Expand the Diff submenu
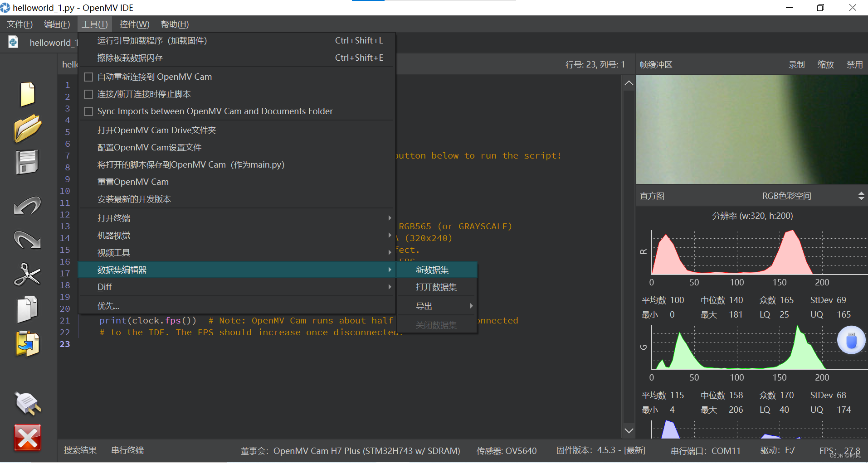The width and height of the screenshot is (868, 463). [236, 287]
